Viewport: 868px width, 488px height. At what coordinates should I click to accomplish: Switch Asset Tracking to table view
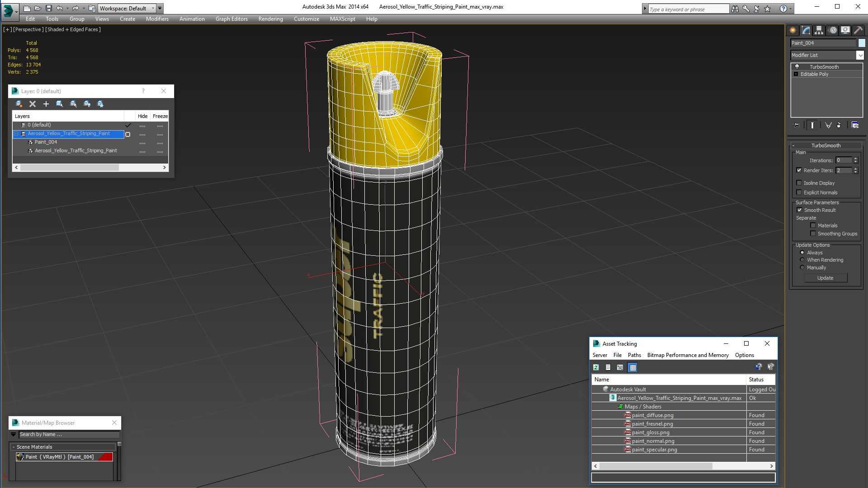click(633, 367)
